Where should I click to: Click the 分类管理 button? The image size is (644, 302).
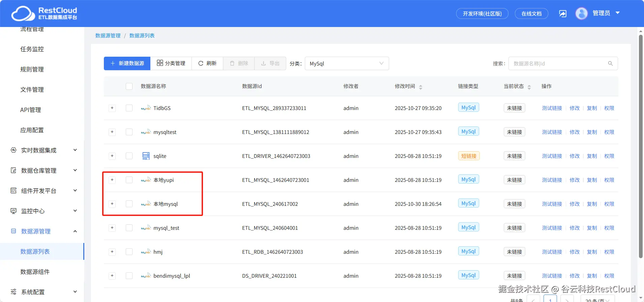coord(171,63)
